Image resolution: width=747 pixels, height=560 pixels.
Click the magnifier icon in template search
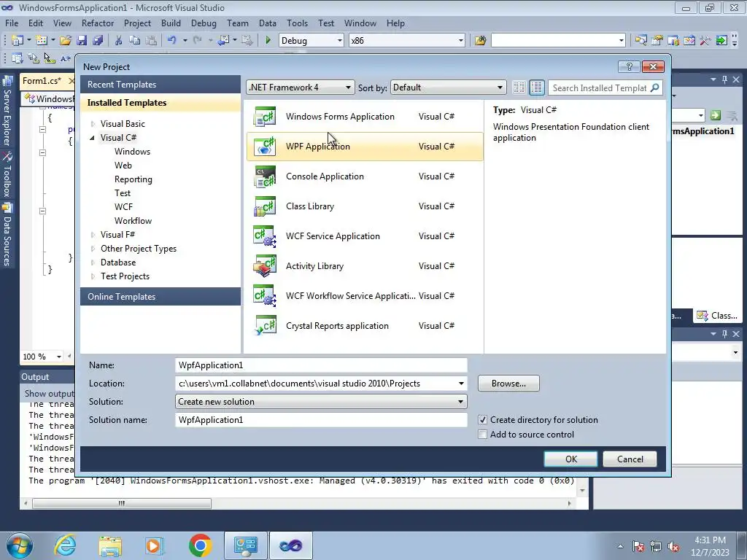655,87
